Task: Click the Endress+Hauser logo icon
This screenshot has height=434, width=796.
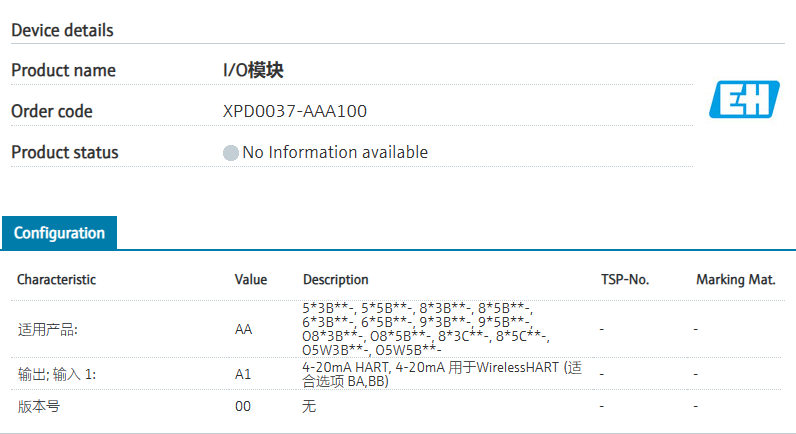Action: [x=743, y=100]
